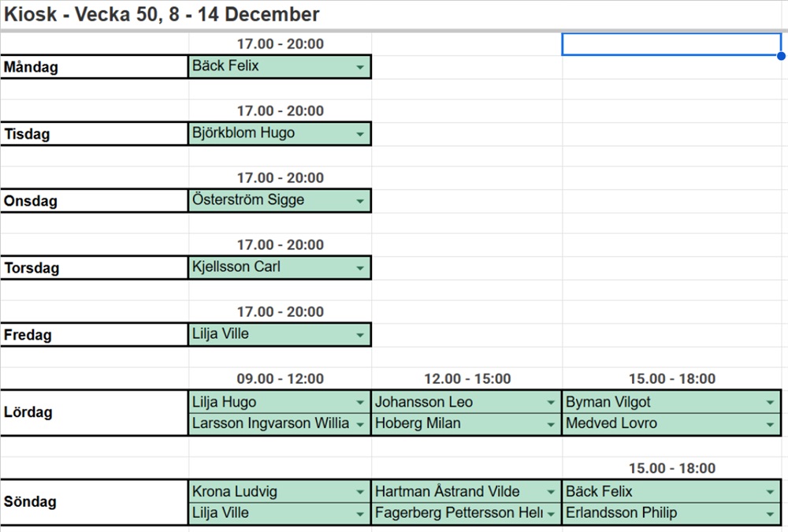The height and width of the screenshot is (532, 788).
Task: Click the Lördag row label cell
Action: [x=95, y=412]
